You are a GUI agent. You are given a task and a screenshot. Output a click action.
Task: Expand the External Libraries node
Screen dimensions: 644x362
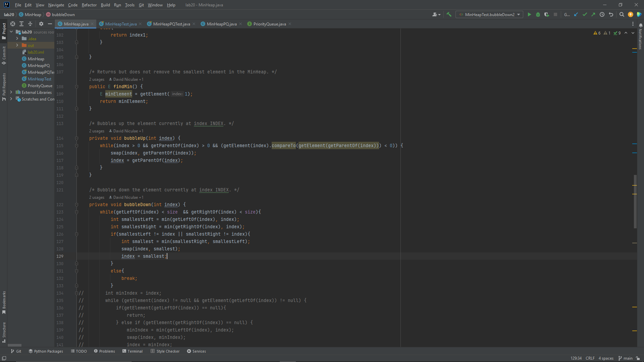11,92
